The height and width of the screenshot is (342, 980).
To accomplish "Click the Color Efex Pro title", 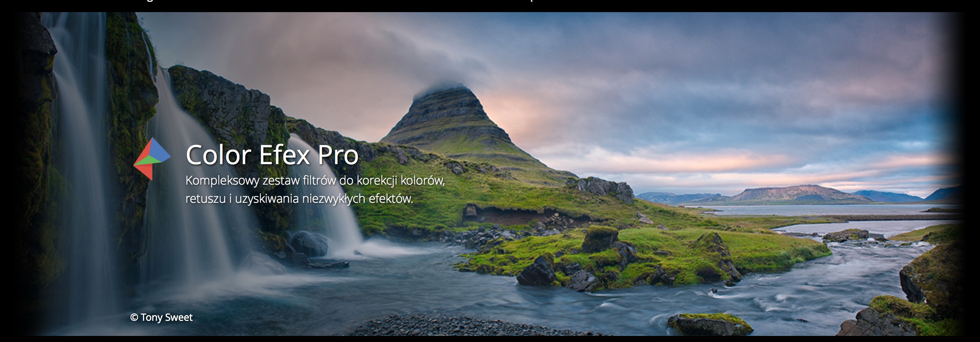I will pos(272,155).
